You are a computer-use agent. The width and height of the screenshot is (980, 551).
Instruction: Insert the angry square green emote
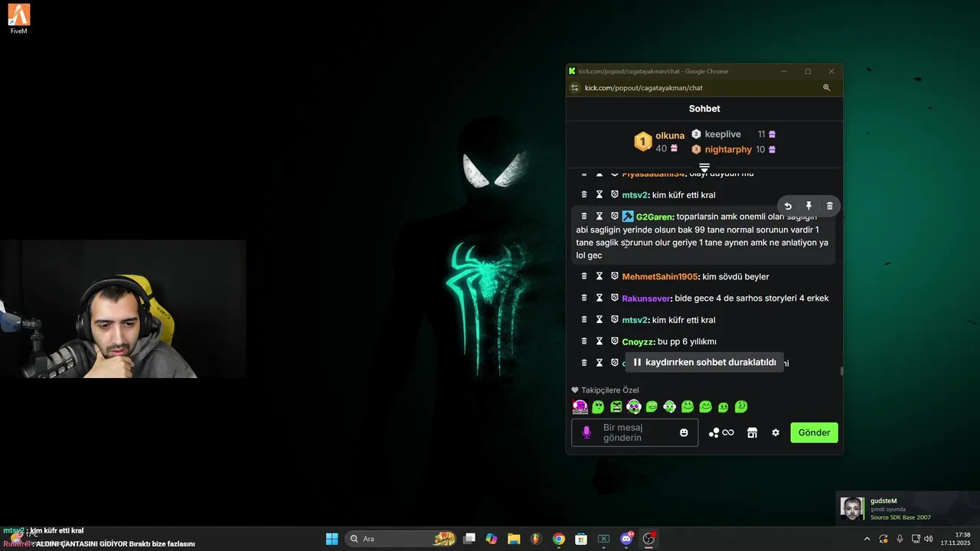coord(616,406)
